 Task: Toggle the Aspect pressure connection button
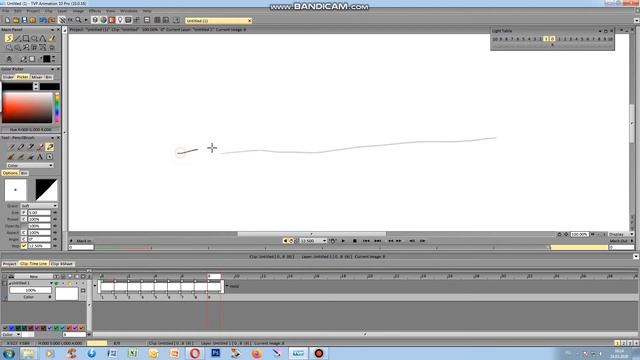(x=24, y=233)
